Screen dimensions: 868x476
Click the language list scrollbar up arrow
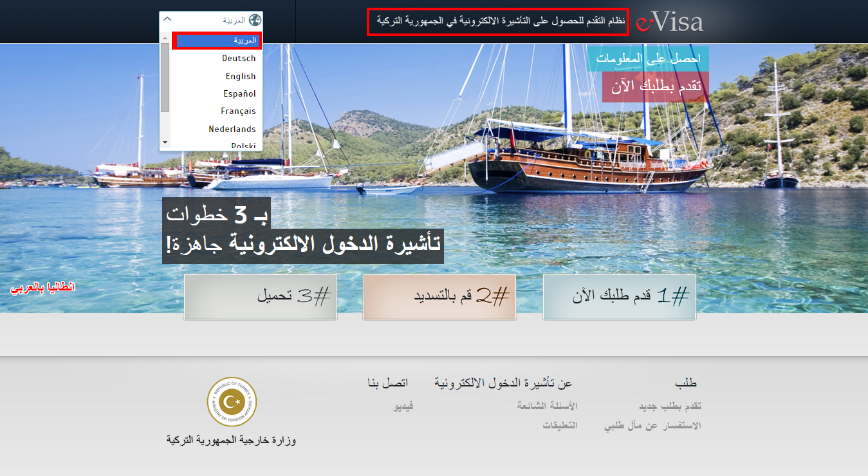165,37
